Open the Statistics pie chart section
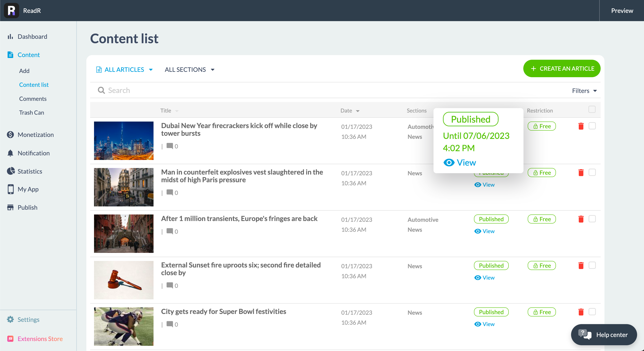The height and width of the screenshot is (351, 644). [11, 171]
